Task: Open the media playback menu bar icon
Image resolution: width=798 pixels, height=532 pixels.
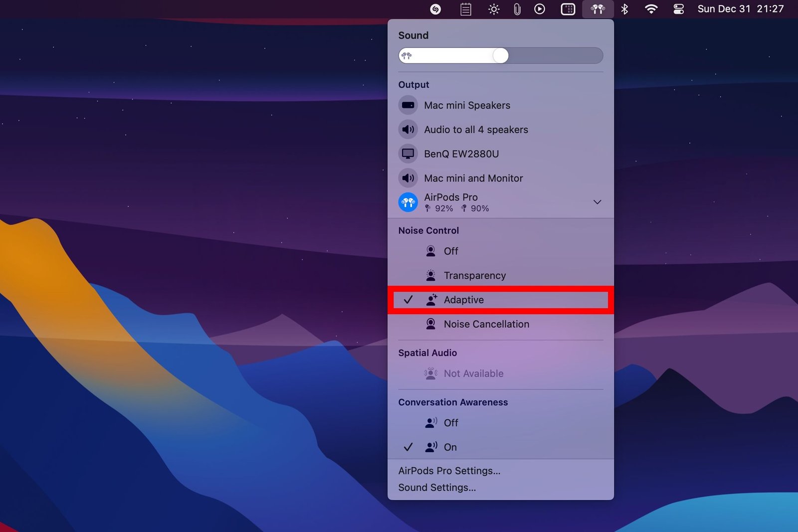Action: tap(539, 9)
